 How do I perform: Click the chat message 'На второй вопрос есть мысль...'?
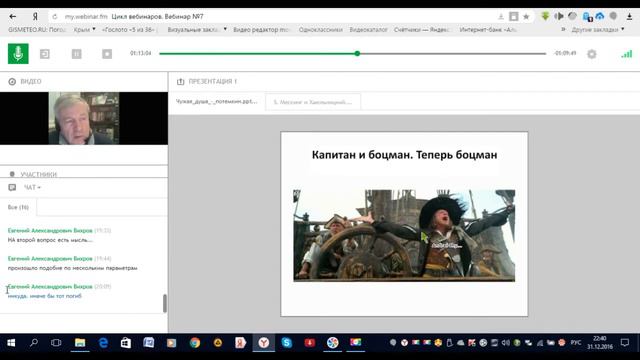50,240
